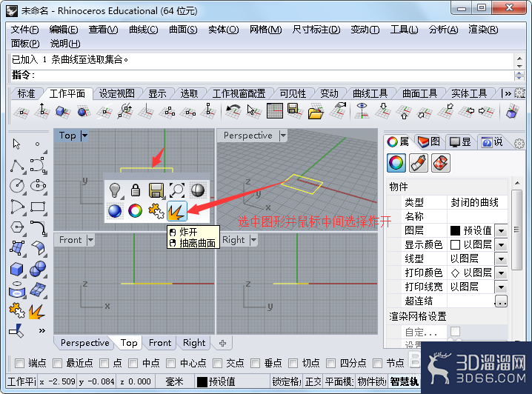Select the box solid tool in left sidebar
Image resolution: width=532 pixels, height=394 pixels.
pyautogui.click(x=16, y=270)
